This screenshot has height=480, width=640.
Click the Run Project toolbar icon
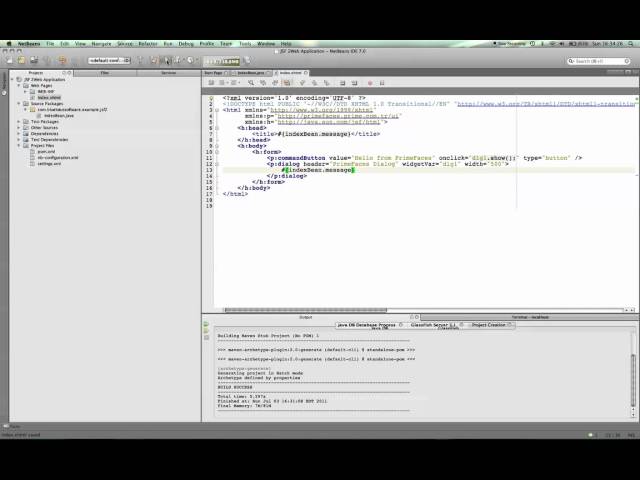(x=166, y=60)
